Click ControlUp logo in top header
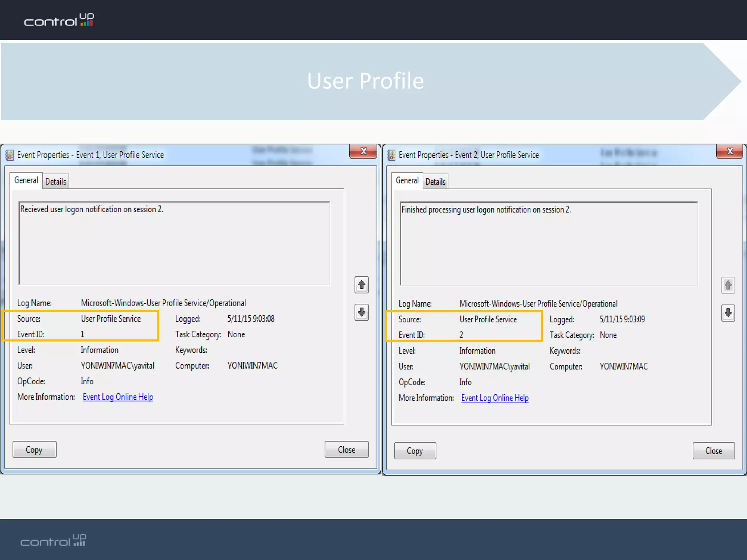This screenshot has height=560, width=747. click(x=59, y=20)
